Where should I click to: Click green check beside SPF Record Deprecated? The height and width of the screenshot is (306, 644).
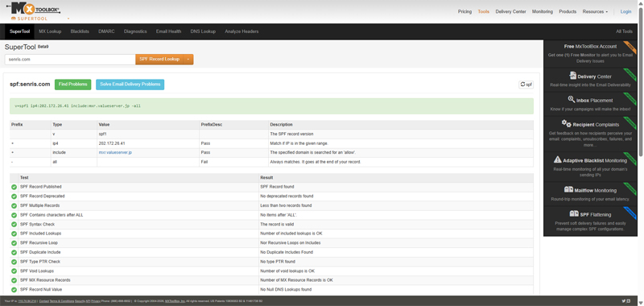tap(14, 196)
